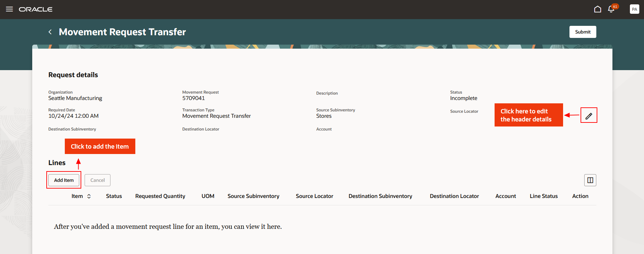Open the column layout settings icon
The height and width of the screenshot is (254, 644).
(x=590, y=180)
